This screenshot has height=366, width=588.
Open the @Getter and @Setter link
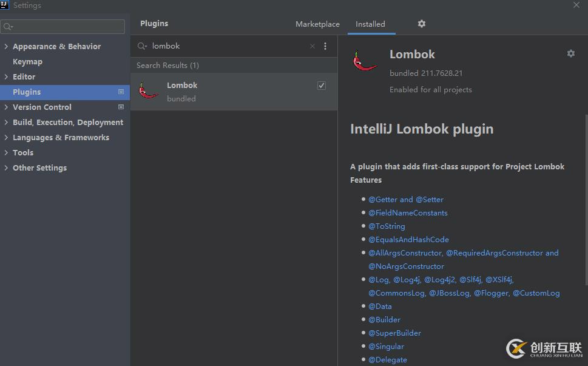tap(406, 200)
